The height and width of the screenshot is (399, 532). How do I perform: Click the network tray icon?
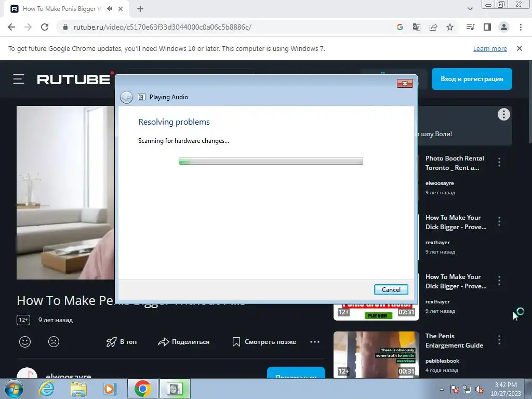[467, 389]
